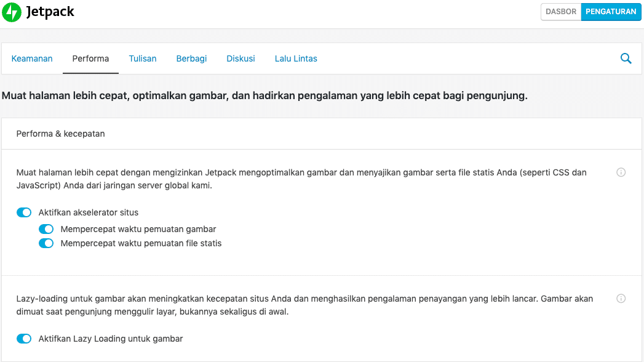Switch to the Keamanan tab
Image resolution: width=644 pixels, height=362 pixels.
click(32, 58)
